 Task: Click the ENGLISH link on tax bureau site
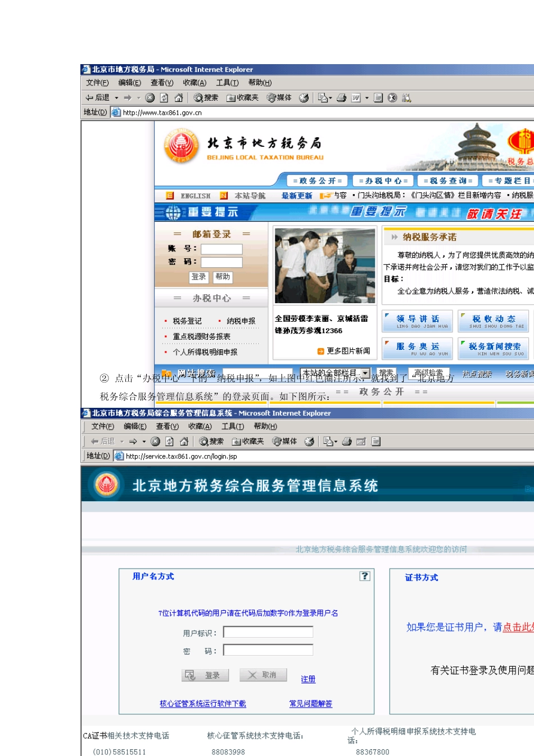click(195, 196)
